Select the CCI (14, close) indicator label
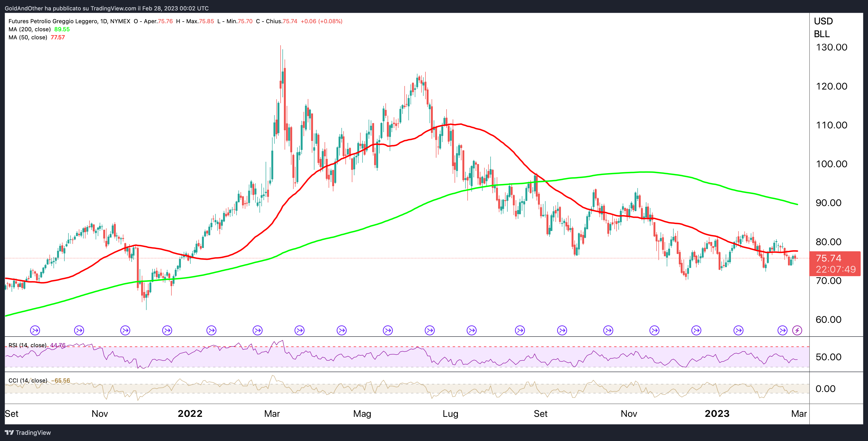 (x=28, y=381)
